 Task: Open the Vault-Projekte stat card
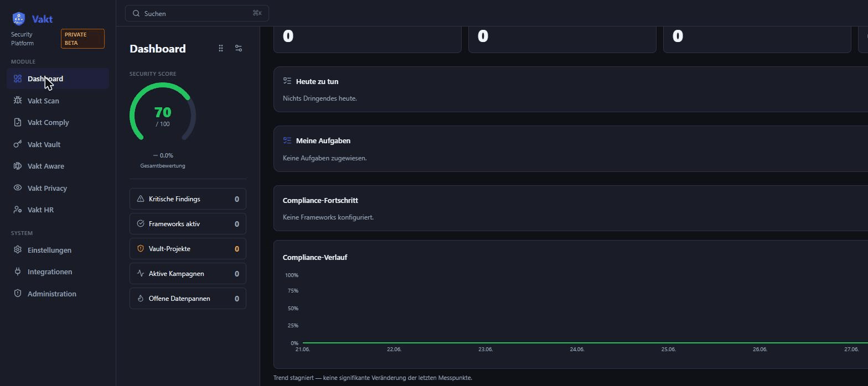click(188, 249)
